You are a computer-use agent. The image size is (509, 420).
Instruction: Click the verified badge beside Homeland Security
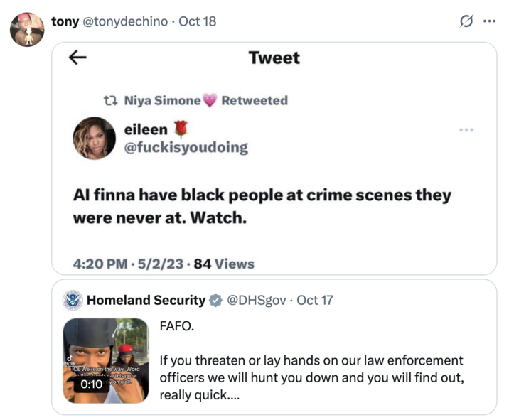pos(216,301)
